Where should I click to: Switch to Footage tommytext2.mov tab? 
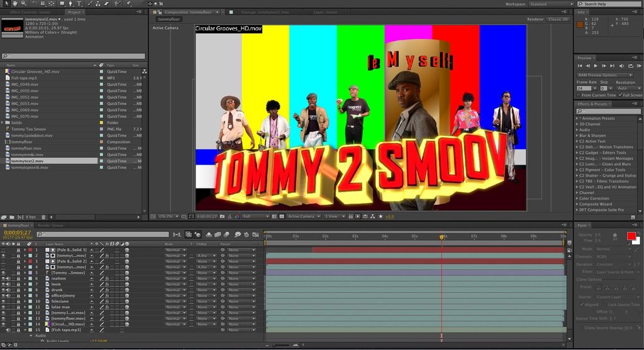(265, 13)
